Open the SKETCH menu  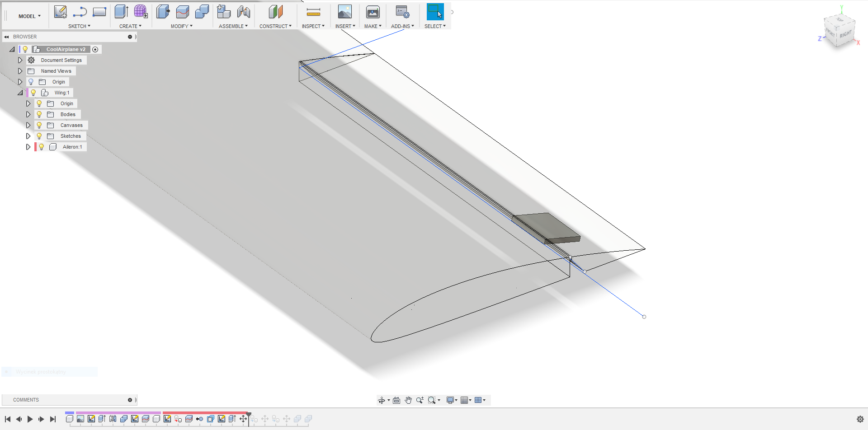(x=79, y=26)
